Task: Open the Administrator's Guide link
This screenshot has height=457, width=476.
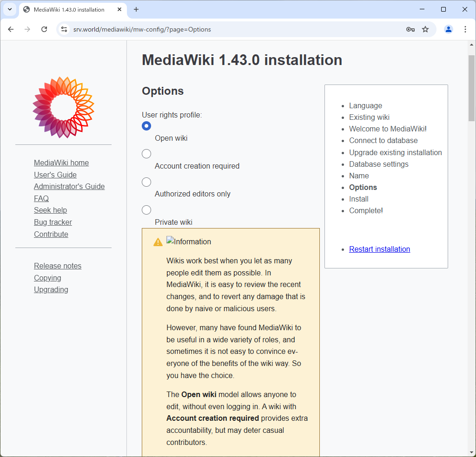Action: (69, 187)
